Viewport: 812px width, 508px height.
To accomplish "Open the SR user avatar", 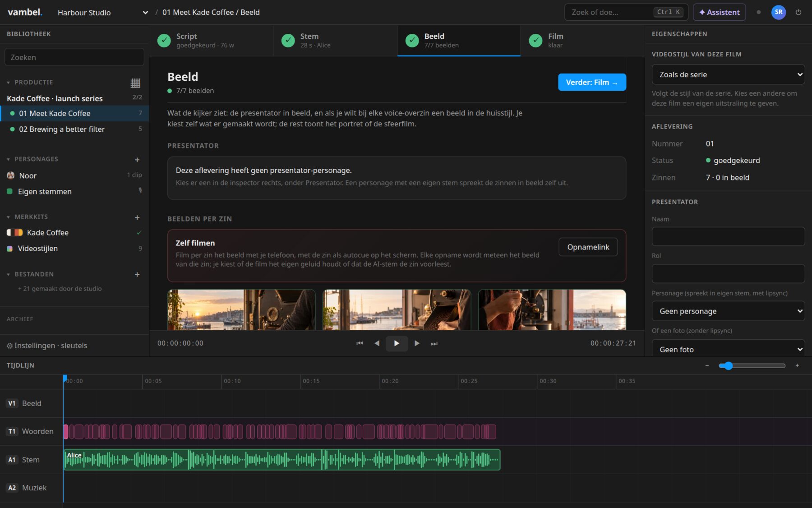I will [x=778, y=12].
